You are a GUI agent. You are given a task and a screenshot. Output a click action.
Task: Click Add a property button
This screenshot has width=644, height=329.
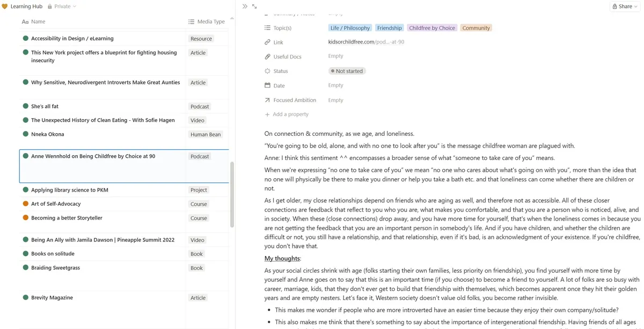click(x=287, y=114)
